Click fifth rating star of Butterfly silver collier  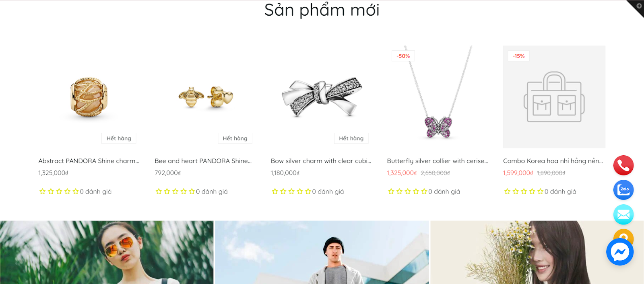pos(424,191)
